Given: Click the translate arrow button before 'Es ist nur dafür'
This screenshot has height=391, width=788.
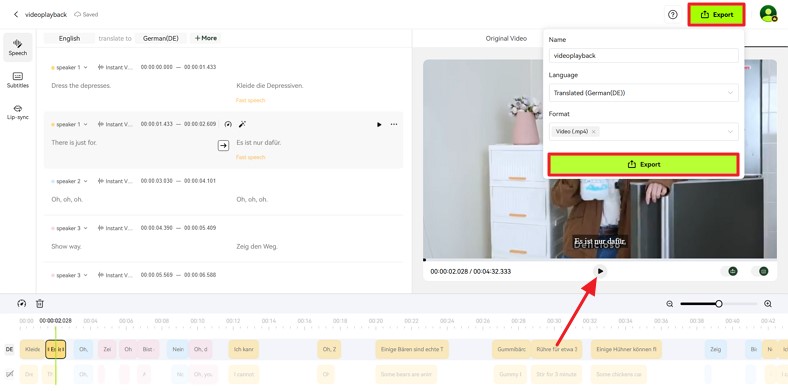Looking at the screenshot, I should pos(223,145).
